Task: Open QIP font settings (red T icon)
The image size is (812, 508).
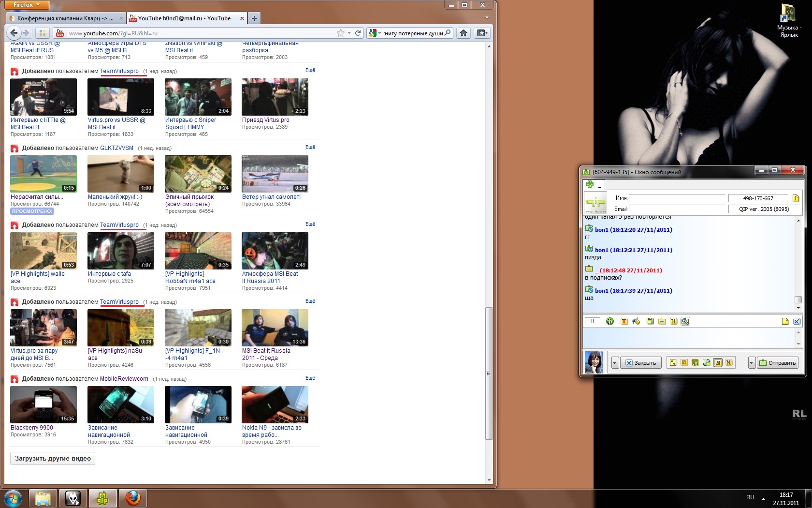Action: pyautogui.click(x=624, y=321)
